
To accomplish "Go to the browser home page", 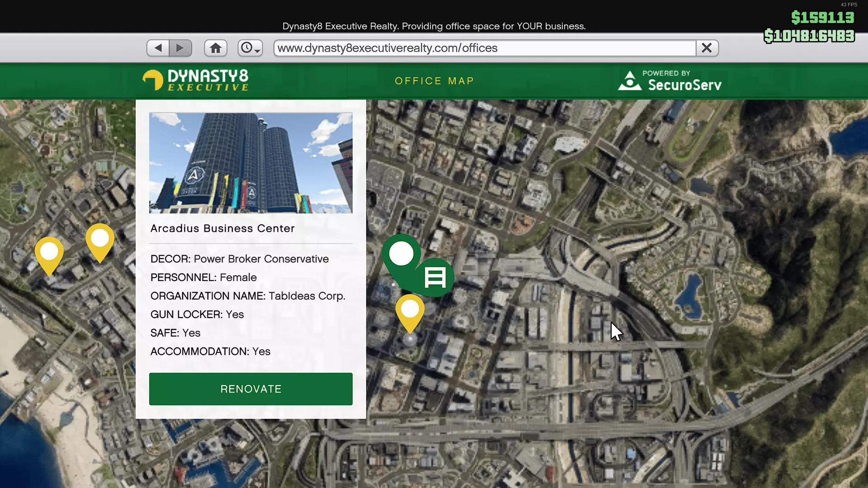I will pyautogui.click(x=216, y=48).
